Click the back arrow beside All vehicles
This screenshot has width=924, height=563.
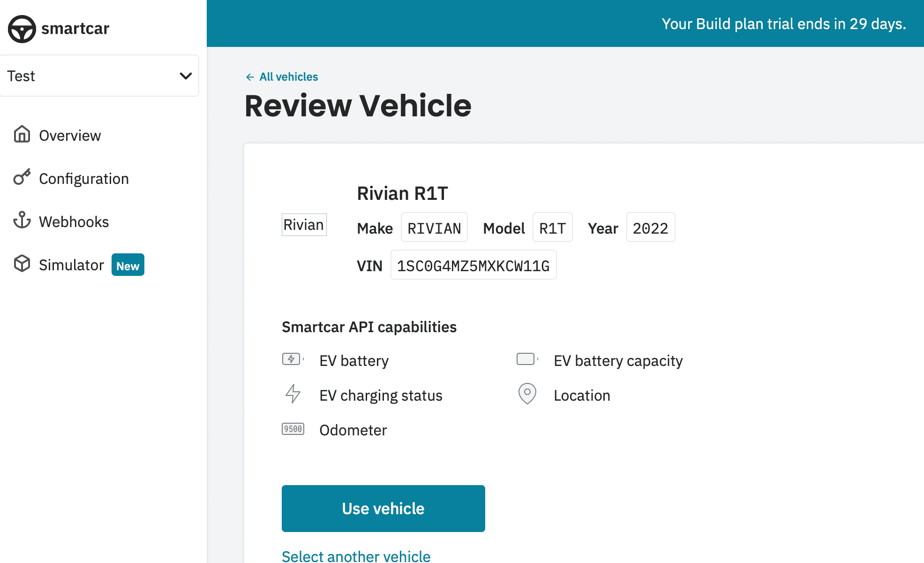point(250,77)
